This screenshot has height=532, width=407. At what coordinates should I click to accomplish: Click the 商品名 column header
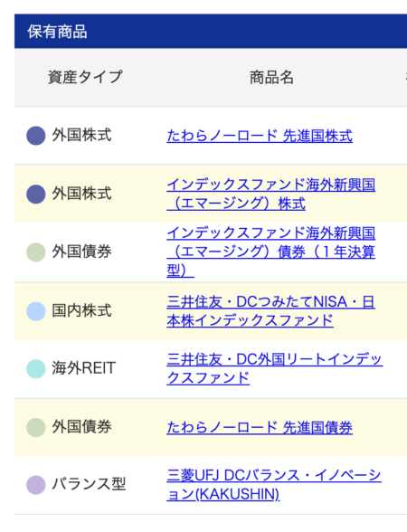[271, 77]
